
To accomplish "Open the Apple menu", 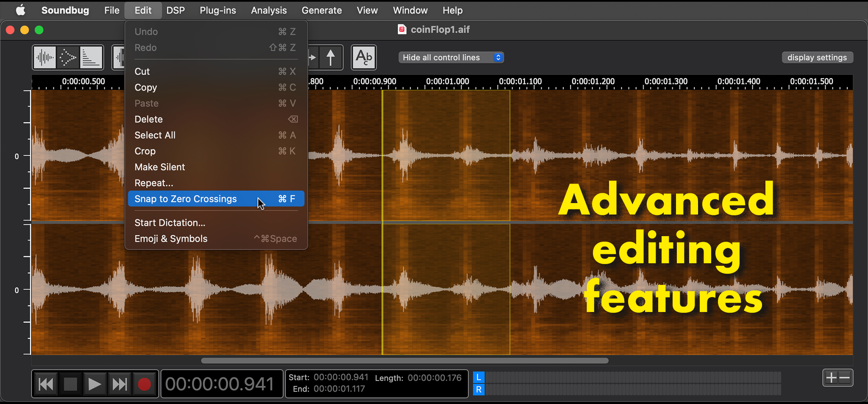I will click(20, 10).
